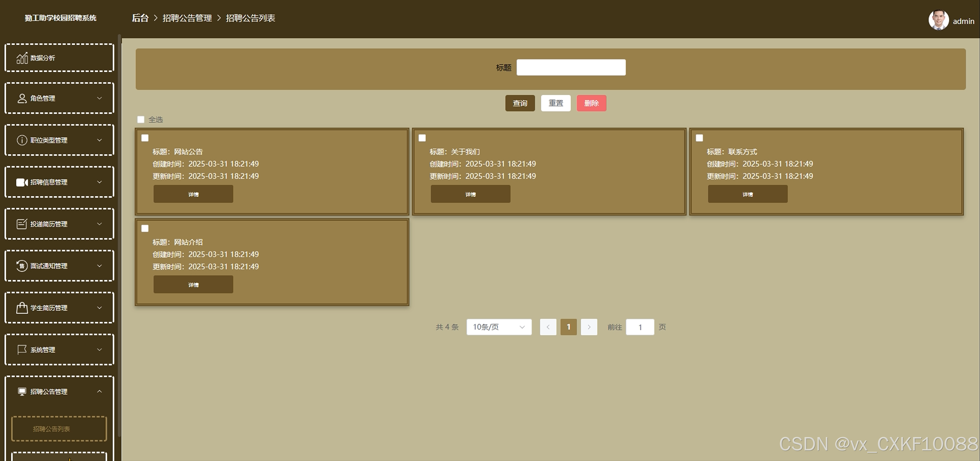980x461 pixels.
Task: Click the edit note icon for 投递简历管理
Action: [22, 224]
